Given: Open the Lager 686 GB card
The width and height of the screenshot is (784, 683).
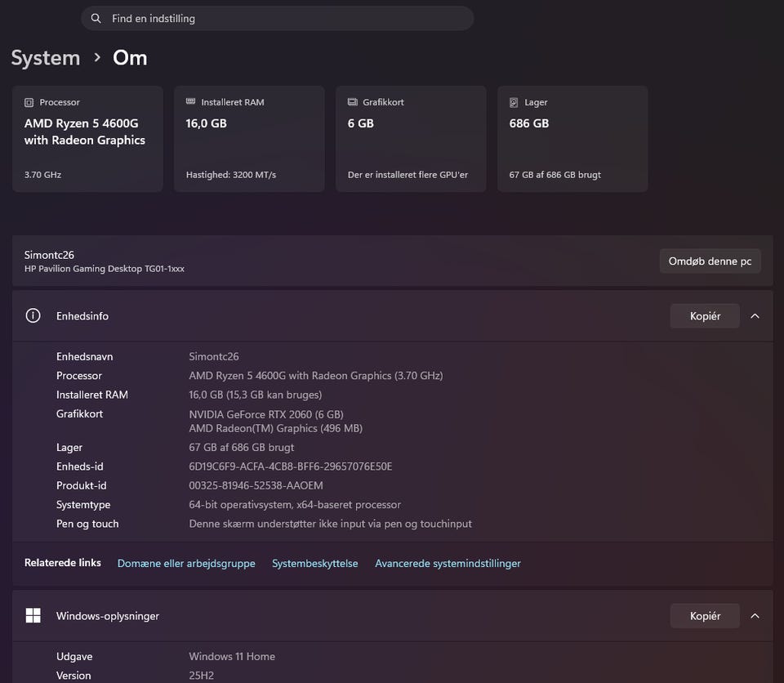Looking at the screenshot, I should [x=572, y=139].
